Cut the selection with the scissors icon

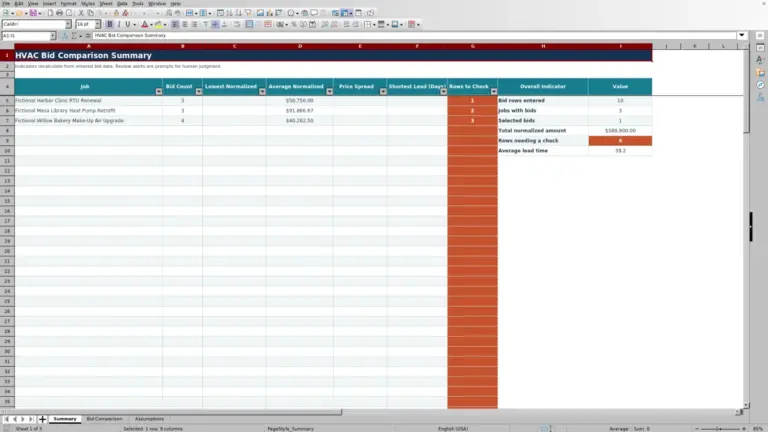point(81,13)
